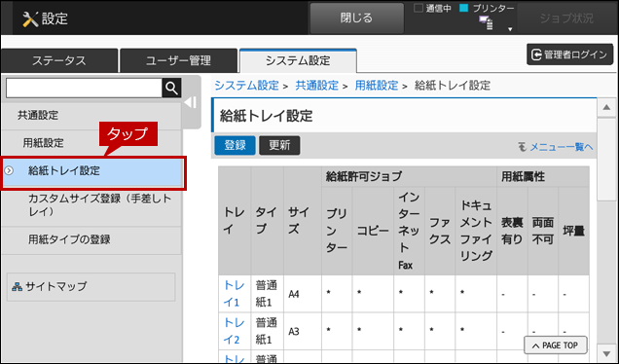Screen dimensions: 619x364
Task: Open the サイトマップ entry
Action: point(91,286)
